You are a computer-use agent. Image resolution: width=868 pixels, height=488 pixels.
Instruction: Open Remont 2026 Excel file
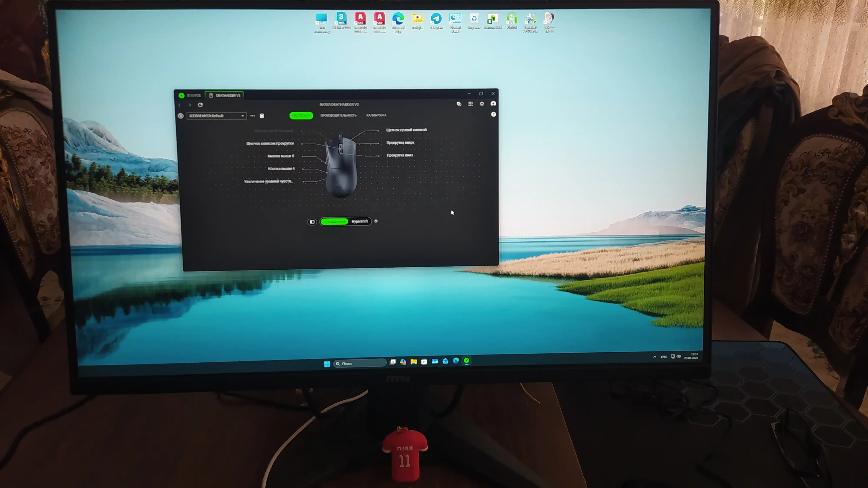point(493,21)
